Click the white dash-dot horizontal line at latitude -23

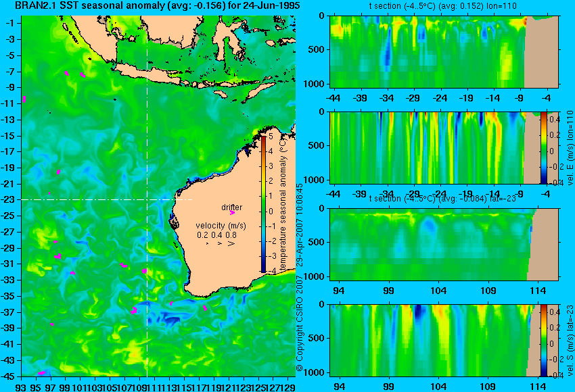tap(106, 199)
